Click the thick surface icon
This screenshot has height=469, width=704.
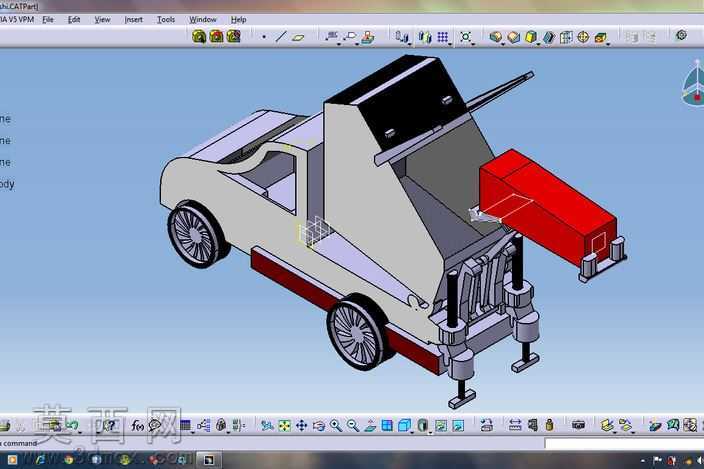(514, 37)
